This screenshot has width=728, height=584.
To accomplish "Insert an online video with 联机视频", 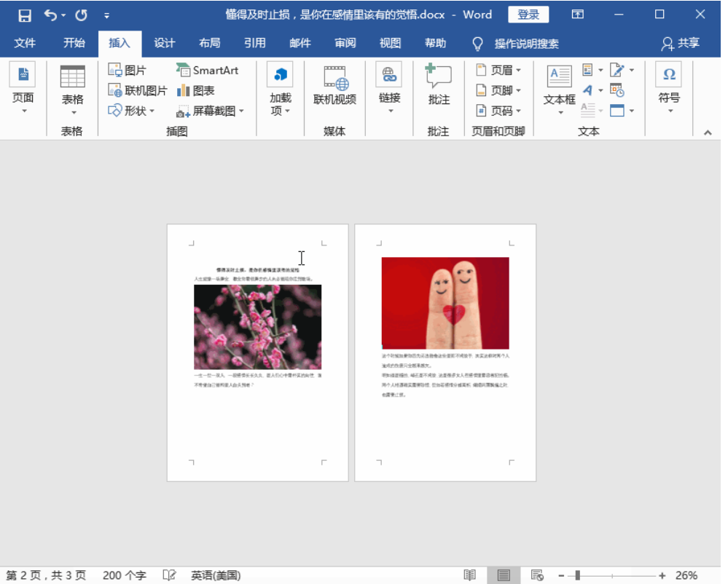I will pyautogui.click(x=334, y=86).
